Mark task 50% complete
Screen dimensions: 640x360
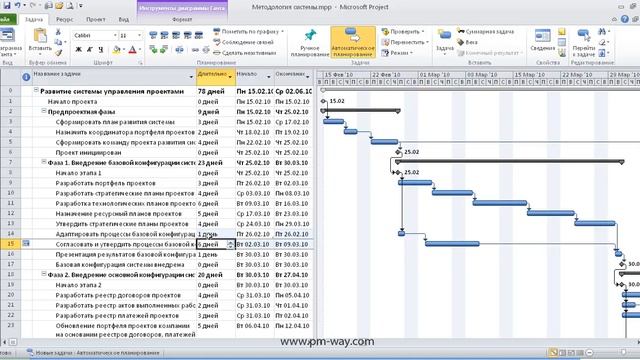pyautogui.click(x=176, y=36)
